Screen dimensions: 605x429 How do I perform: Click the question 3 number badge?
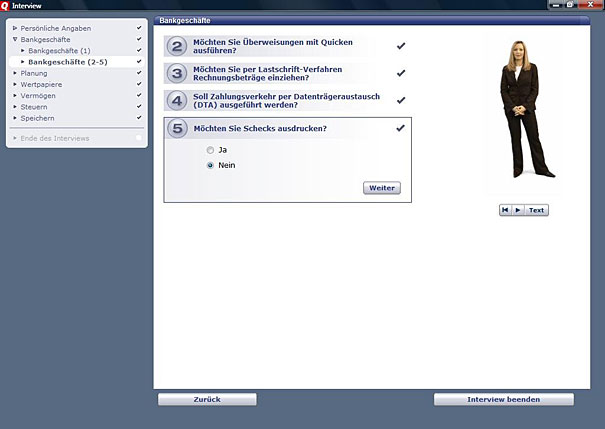point(177,73)
